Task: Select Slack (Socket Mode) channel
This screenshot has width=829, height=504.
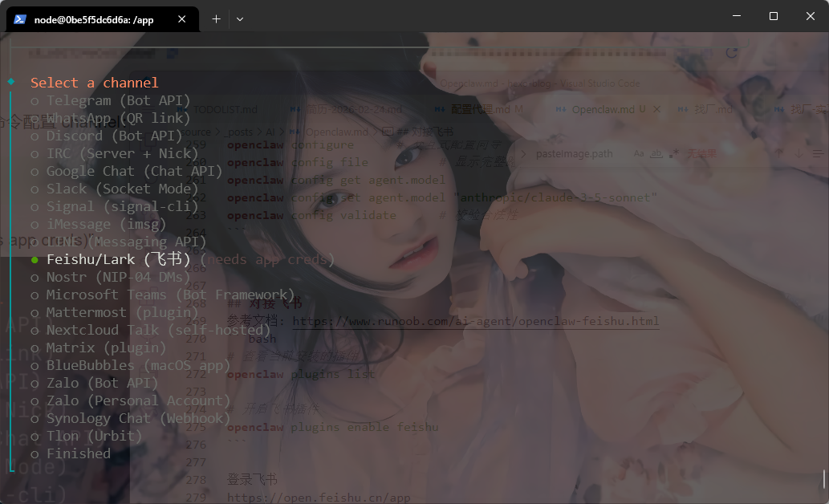Action: point(122,189)
